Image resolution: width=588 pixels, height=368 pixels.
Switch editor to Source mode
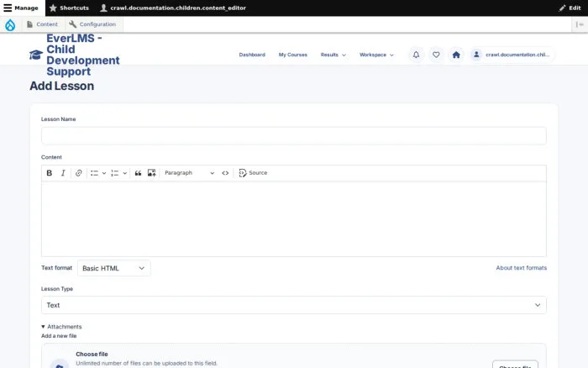pyautogui.click(x=253, y=173)
